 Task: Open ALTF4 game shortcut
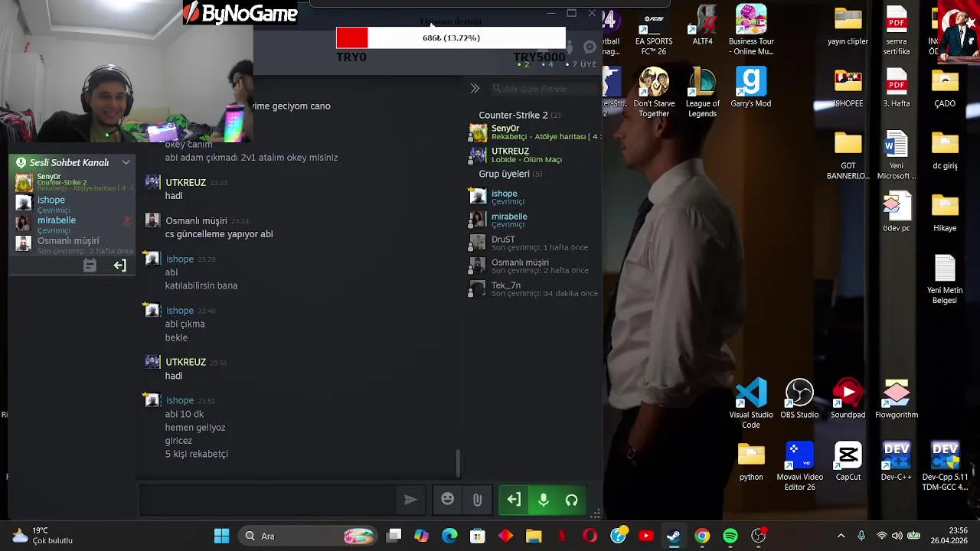coord(702,25)
